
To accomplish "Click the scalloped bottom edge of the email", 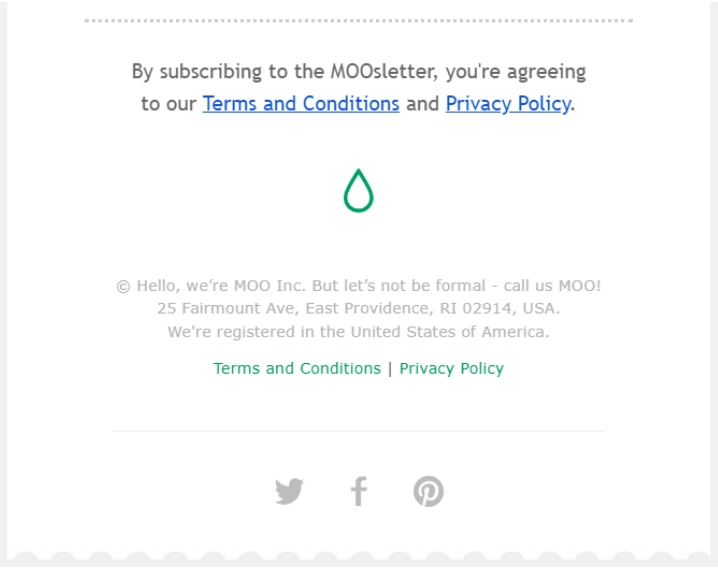I will tap(358, 556).
